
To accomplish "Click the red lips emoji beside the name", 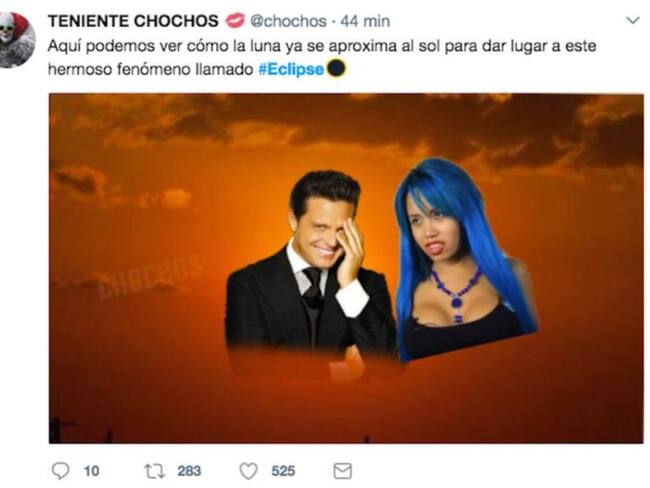I will [235, 21].
